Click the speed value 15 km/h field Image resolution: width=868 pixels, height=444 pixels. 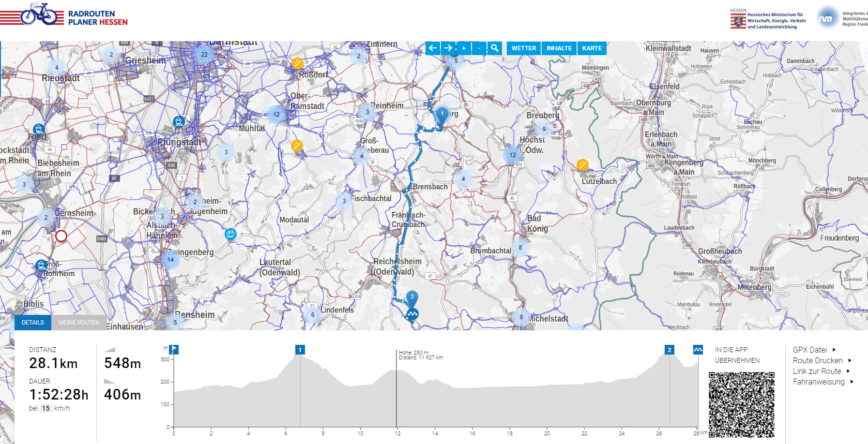[46, 408]
